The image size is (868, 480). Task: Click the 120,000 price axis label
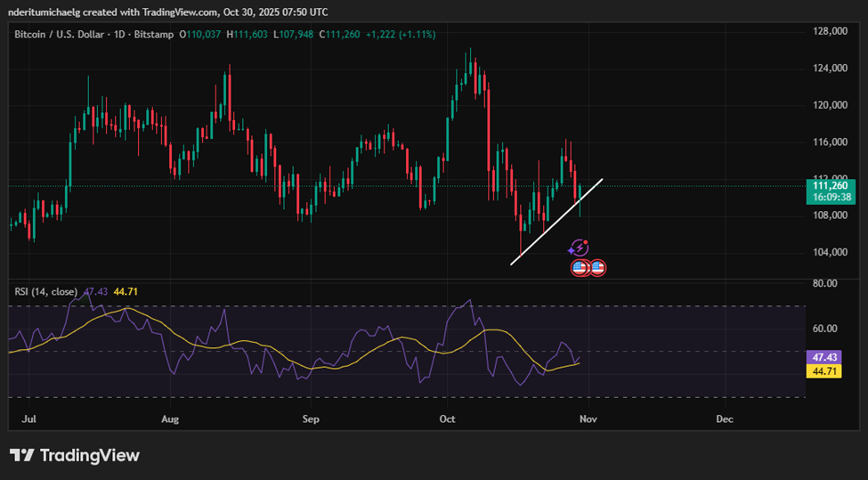pos(829,105)
